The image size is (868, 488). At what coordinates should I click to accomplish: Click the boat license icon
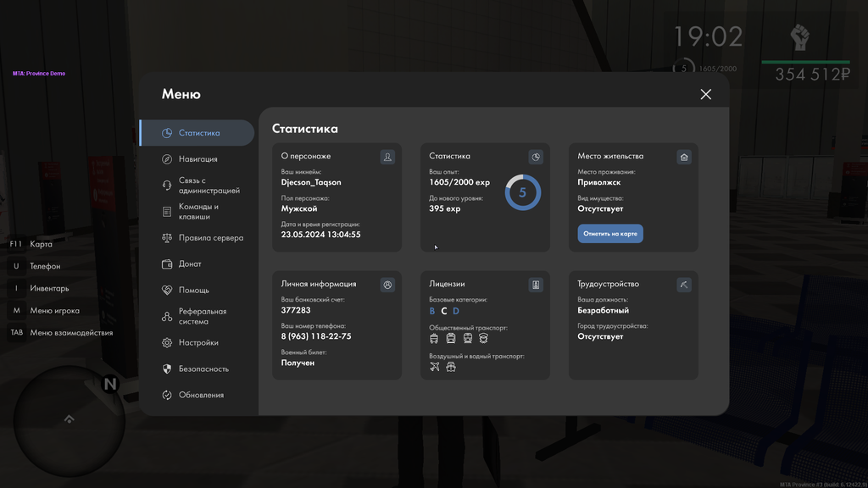click(x=451, y=366)
